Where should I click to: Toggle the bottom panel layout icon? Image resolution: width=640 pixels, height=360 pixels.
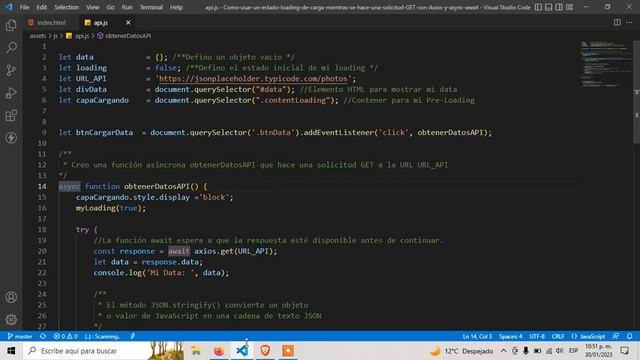(x=549, y=7)
